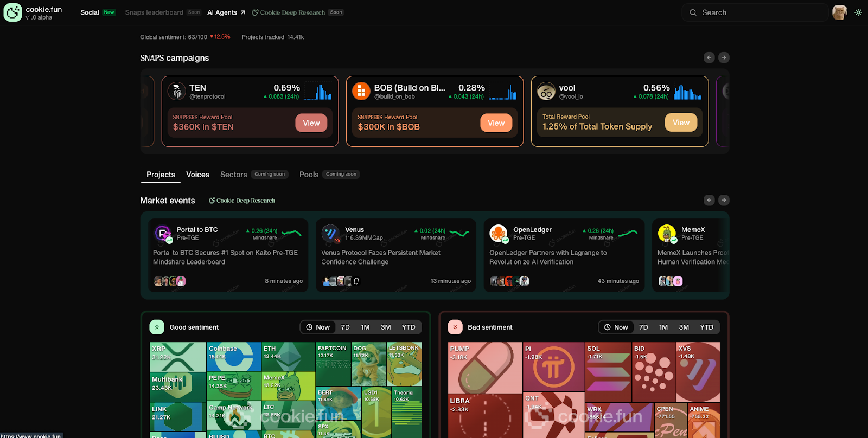Open the Portal to BTC event card
The width and height of the screenshot is (868, 438).
point(228,255)
